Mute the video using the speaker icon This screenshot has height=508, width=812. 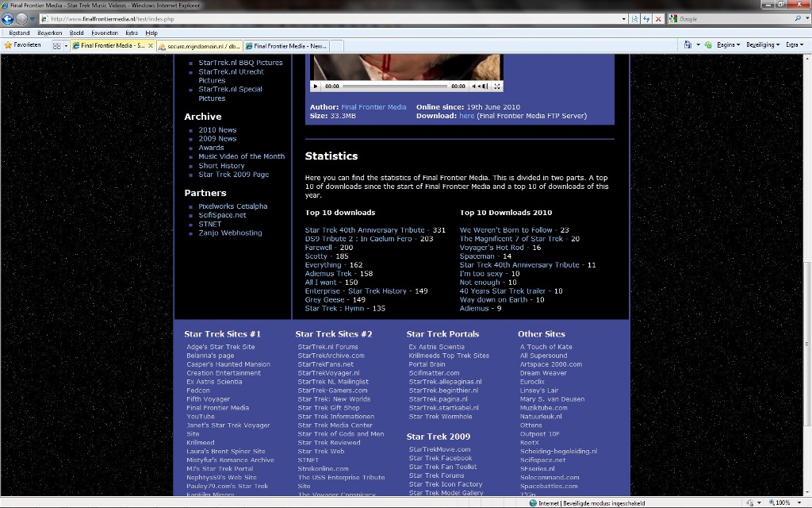pyautogui.click(x=474, y=86)
